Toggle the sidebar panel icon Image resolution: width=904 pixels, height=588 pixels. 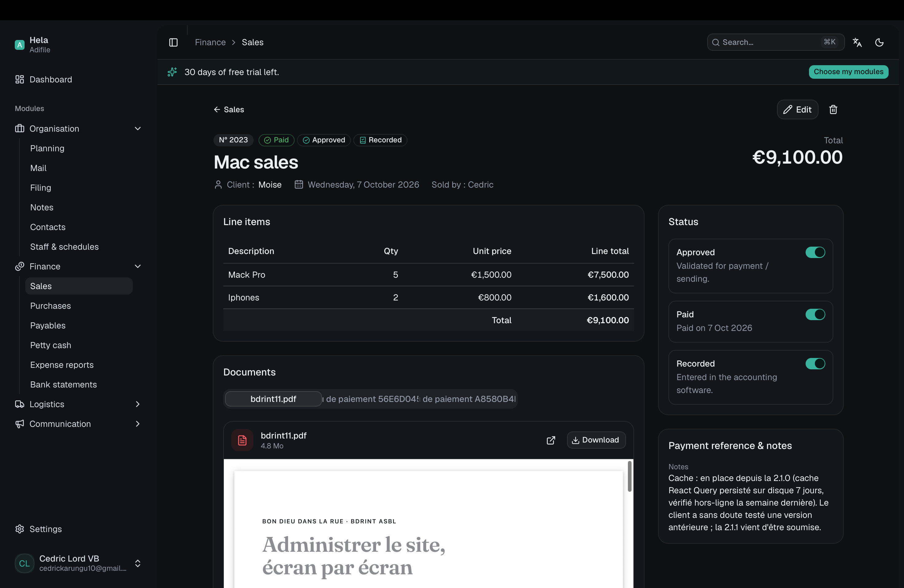click(173, 42)
